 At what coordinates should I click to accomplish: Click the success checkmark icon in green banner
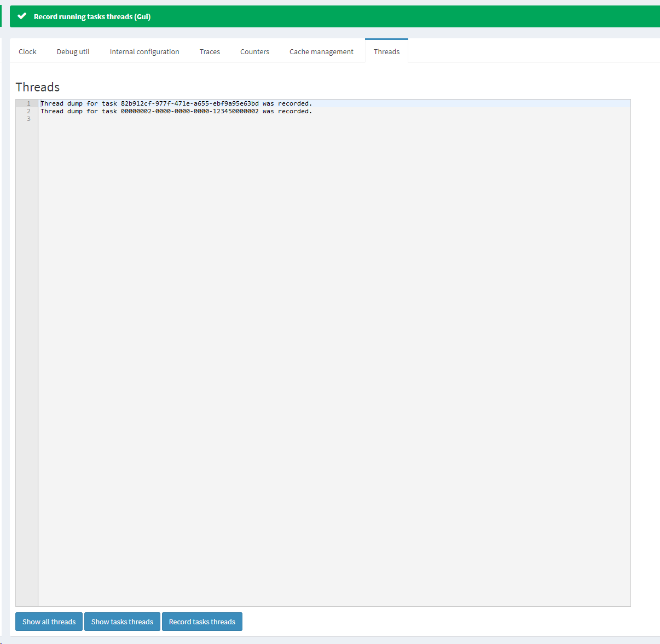click(x=22, y=16)
